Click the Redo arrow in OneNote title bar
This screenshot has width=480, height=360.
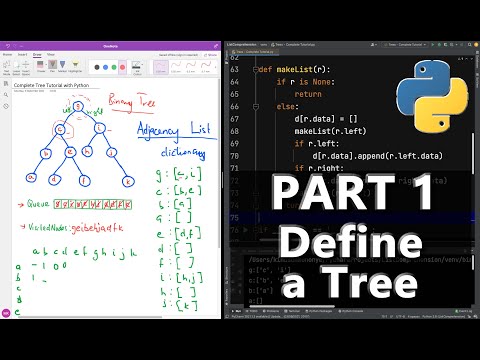pos(15,46)
